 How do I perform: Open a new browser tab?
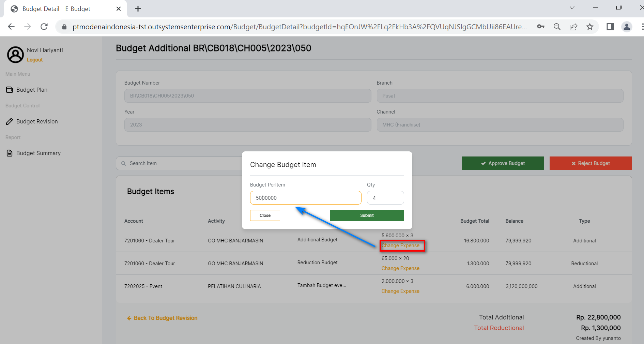[x=138, y=9]
